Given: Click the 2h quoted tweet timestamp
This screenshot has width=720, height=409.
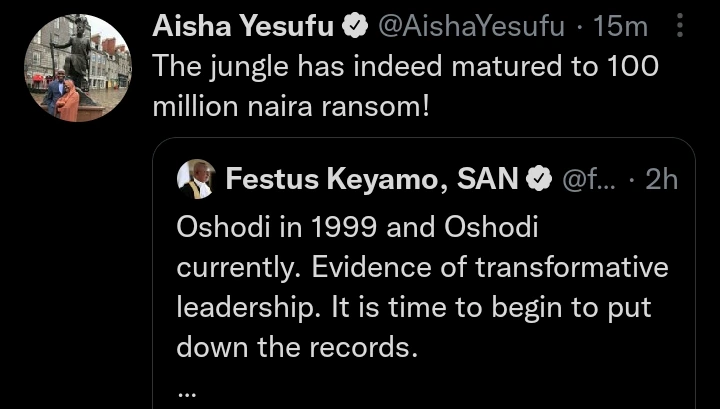Looking at the screenshot, I should 661,180.
